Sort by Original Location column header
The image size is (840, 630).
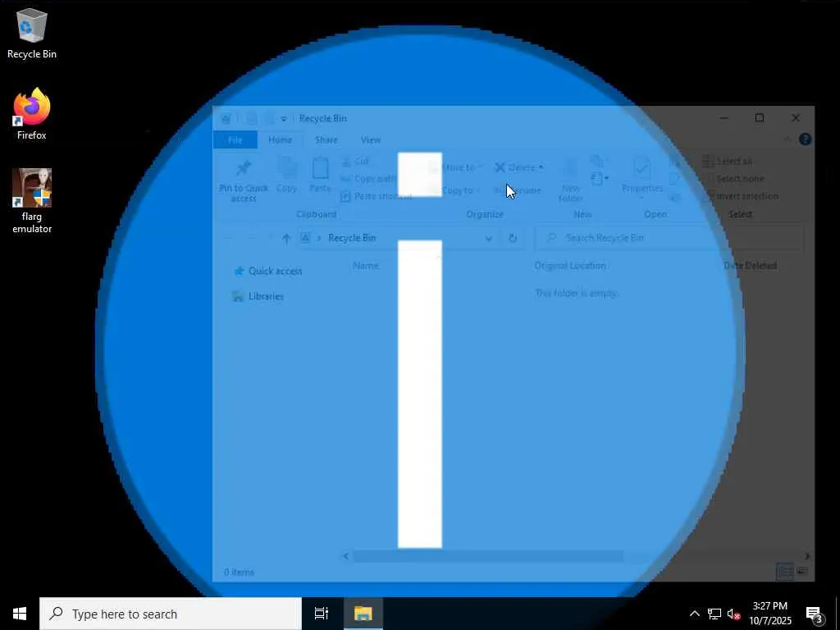(570, 266)
